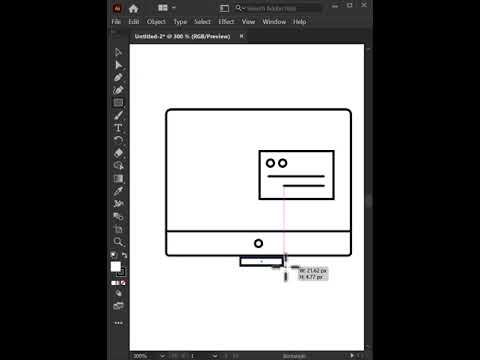This screenshot has width=480, height=360.
Task: Go to Illustrator Home screen
Action: [133, 8]
